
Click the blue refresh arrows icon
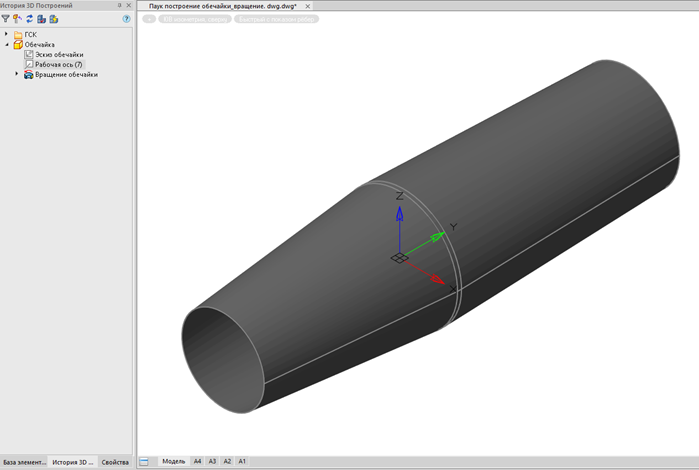(29, 19)
